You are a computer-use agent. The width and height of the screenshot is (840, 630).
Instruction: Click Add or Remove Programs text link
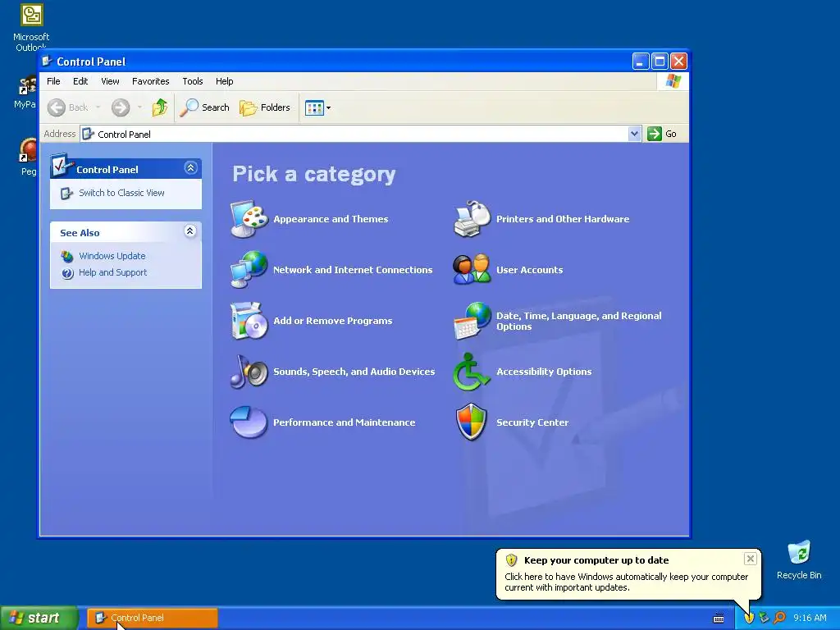pyautogui.click(x=333, y=321)
